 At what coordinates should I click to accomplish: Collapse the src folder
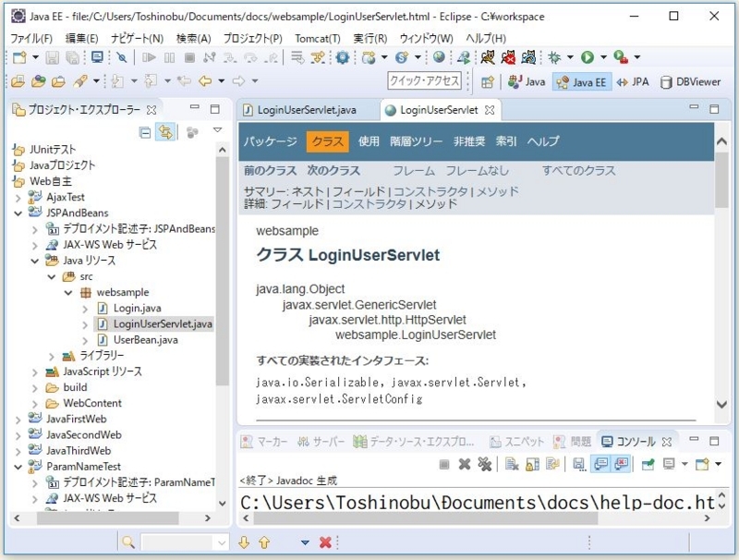pyautogui.click(x=52, y=276)
